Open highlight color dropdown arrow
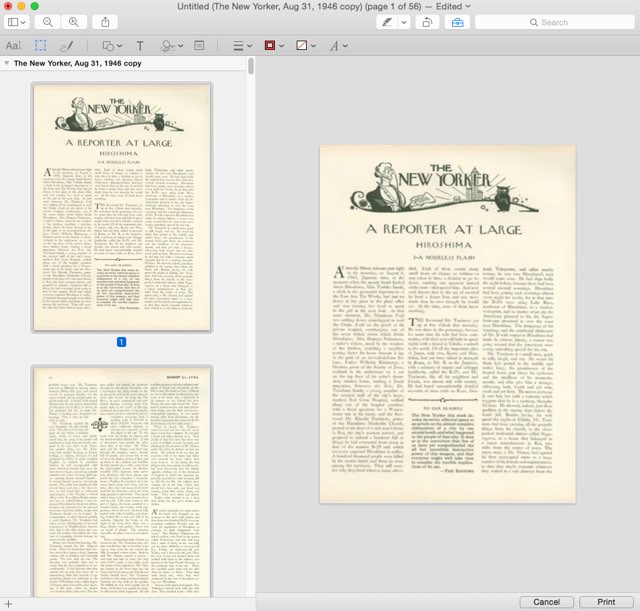Viewport: 640px width, 611px height. coord(404,22)
